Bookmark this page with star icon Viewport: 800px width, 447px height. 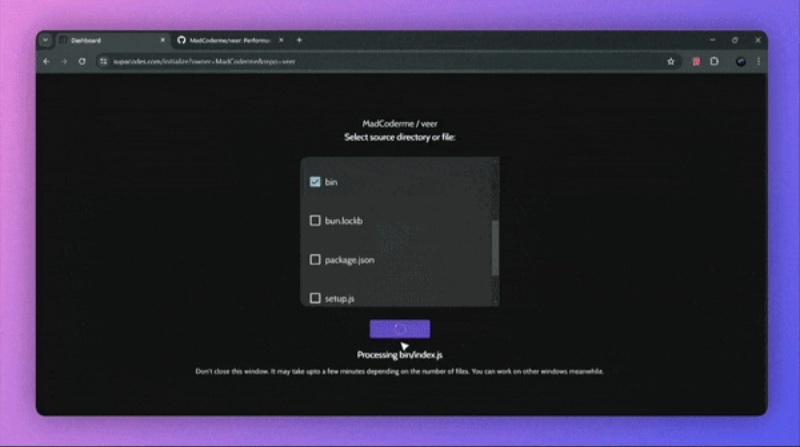671,62
